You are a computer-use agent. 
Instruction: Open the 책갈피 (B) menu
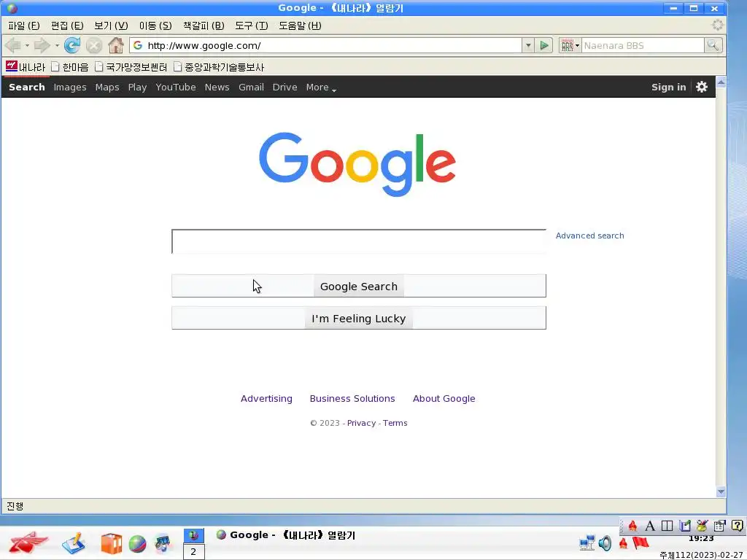click(204, 26)
